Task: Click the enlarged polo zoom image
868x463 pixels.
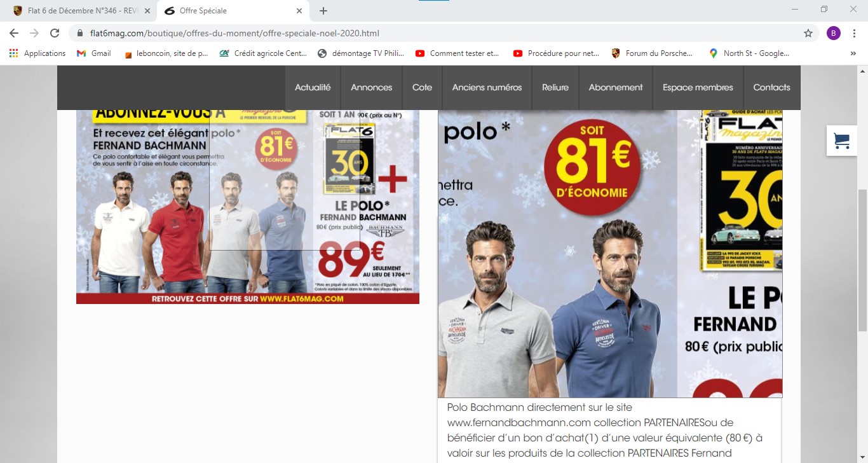Action: coord(610,253)
